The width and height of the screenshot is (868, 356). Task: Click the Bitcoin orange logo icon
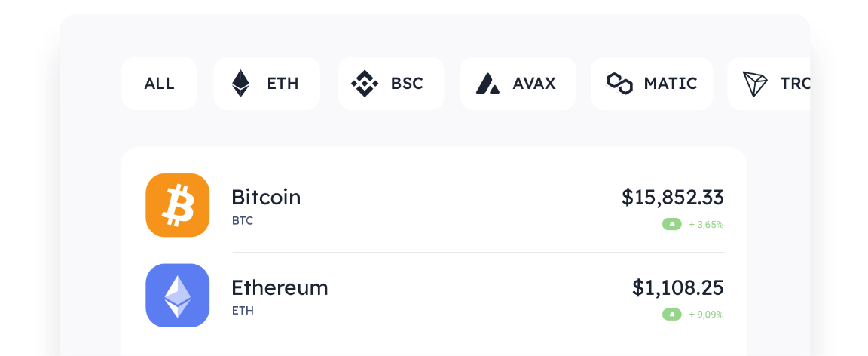177,205
